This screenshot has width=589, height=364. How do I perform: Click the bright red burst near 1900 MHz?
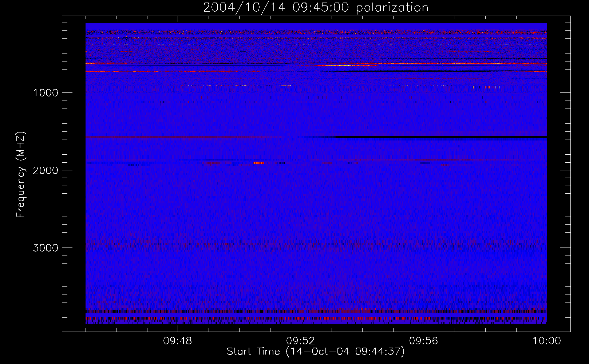(x=259, y=163)
